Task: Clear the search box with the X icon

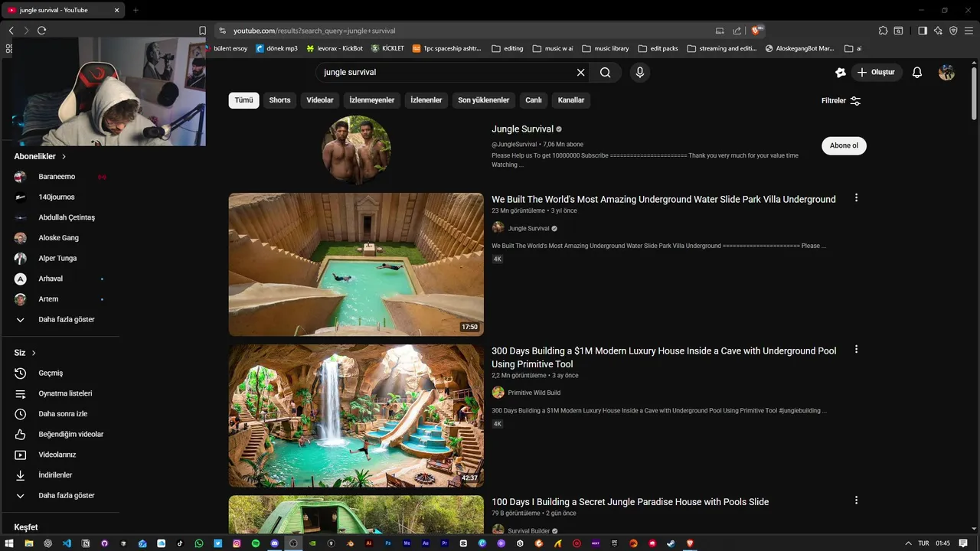Action: coord(580,72)
